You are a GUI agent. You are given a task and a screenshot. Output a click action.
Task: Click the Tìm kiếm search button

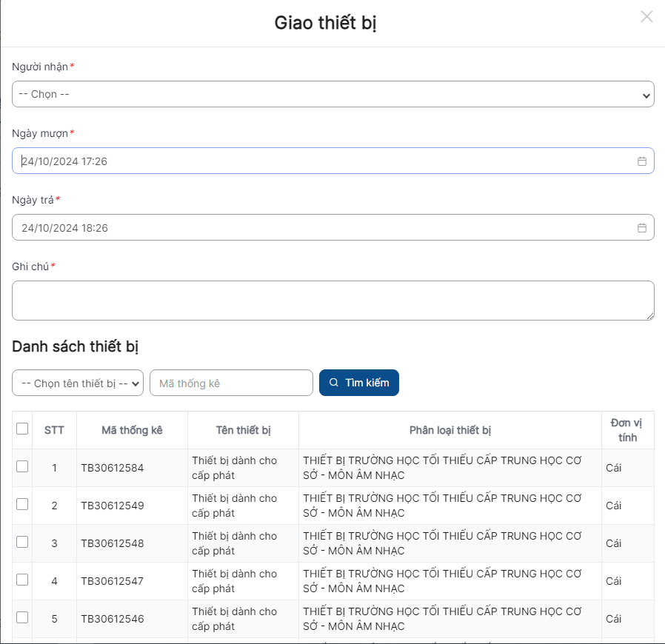[359, 383]
